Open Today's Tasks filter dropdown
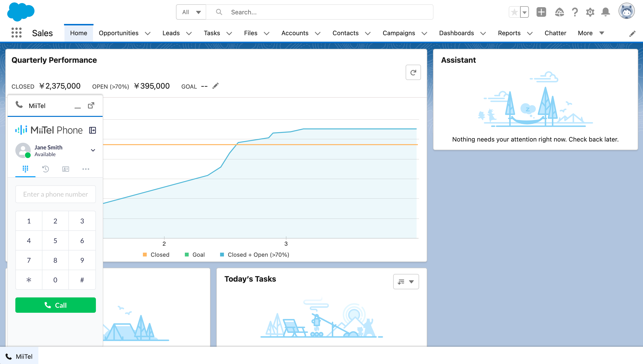 point(406,282)
